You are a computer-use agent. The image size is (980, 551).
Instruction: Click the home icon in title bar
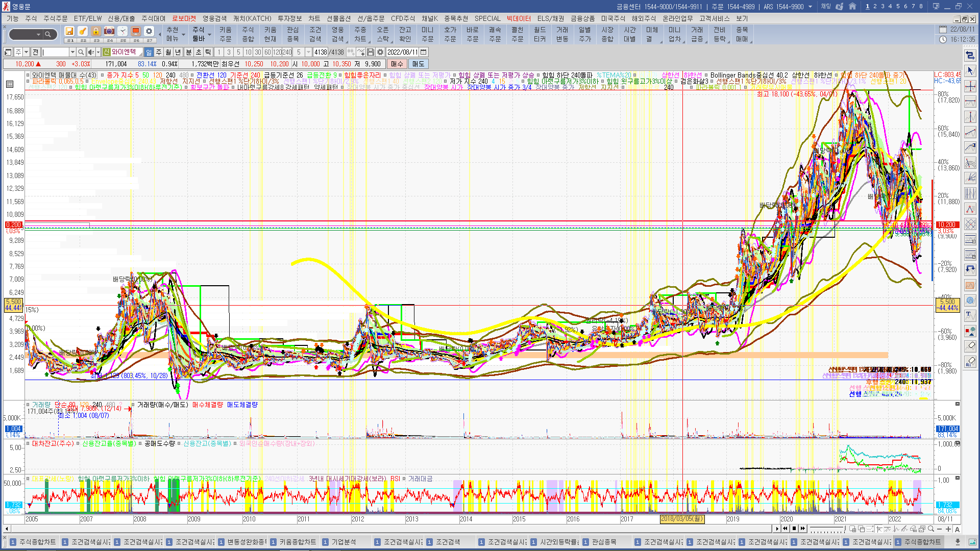(852, 7)
